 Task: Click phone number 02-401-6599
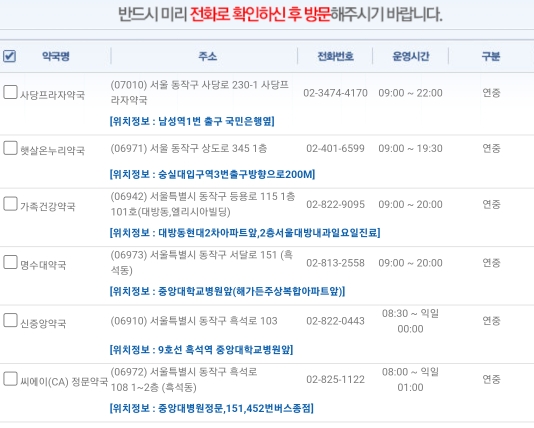(335, 148)
